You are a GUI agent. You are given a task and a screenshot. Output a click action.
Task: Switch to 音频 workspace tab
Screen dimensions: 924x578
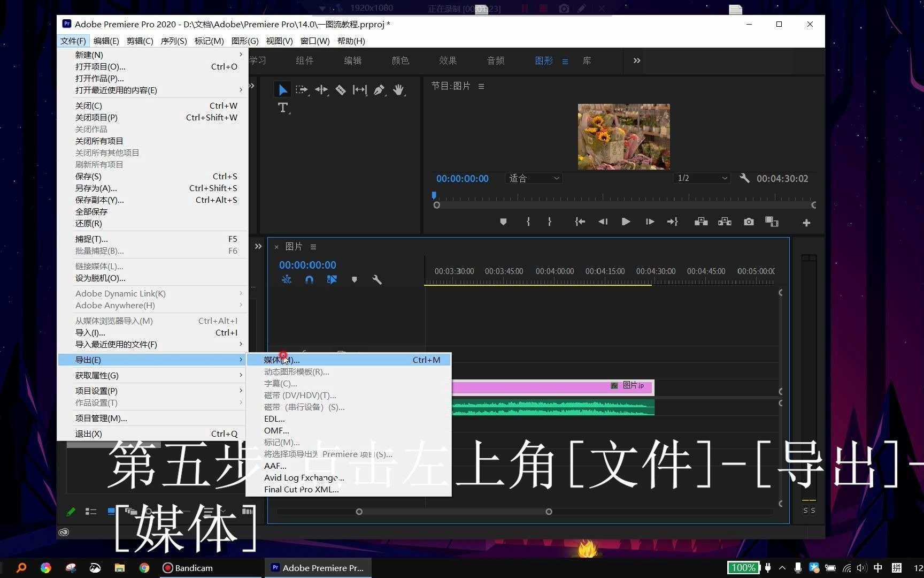(496, 60)
